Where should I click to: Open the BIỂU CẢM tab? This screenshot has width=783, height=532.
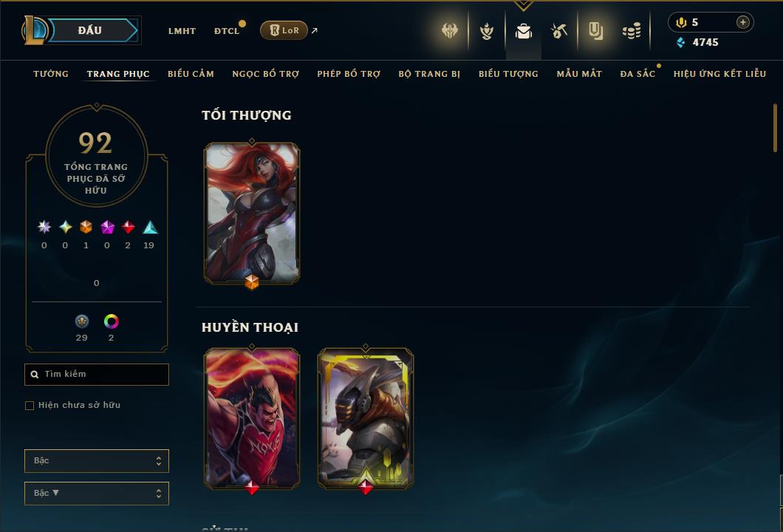[x=191, y=74]
